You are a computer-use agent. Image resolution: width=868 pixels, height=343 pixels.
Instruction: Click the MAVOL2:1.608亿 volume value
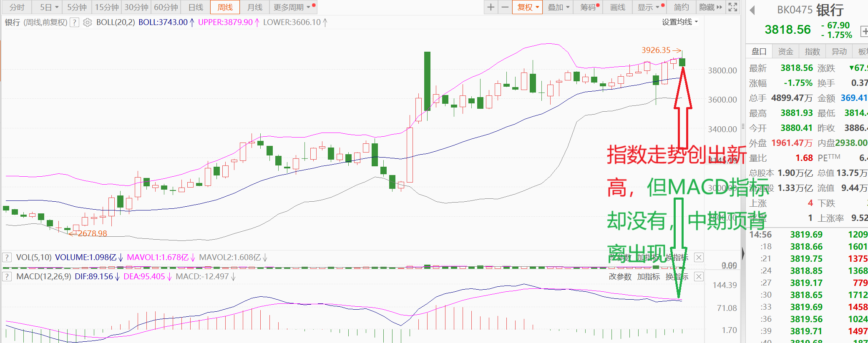230,258
